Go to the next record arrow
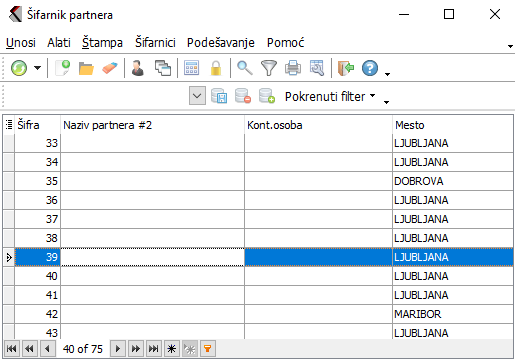 [x=117, y=349]
